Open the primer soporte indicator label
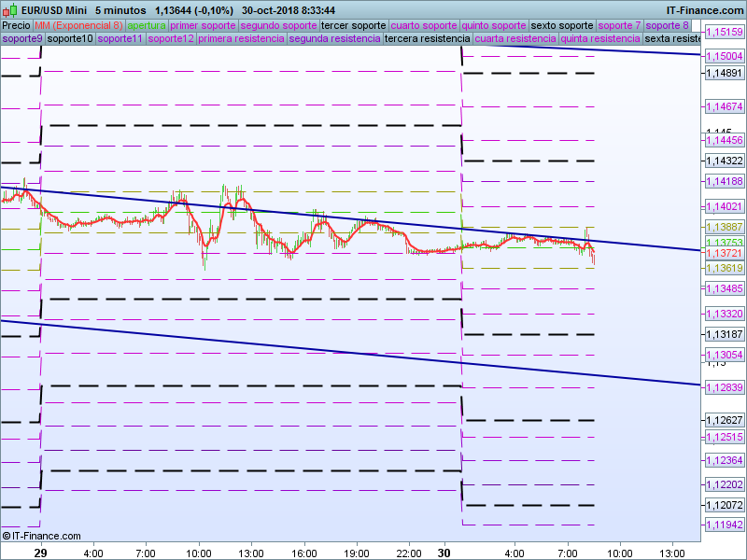The image size is (747, 560). click(x=204, y=25)
